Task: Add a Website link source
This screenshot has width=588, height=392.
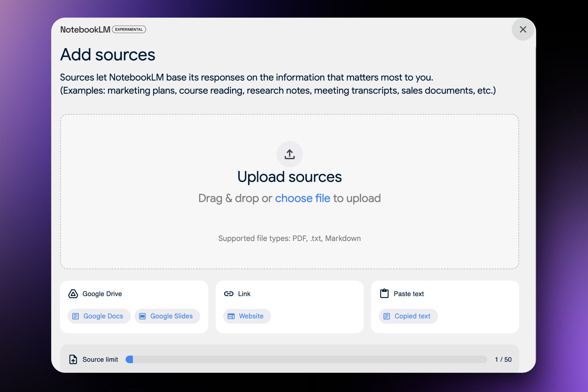Action: pyautogui.click(x=247, y=316)
